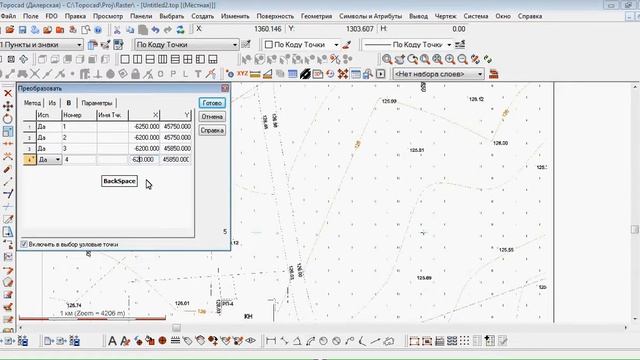Select the Move tool with four arrows
Screen dimensions: 640x360
click(x=8, y=106)
